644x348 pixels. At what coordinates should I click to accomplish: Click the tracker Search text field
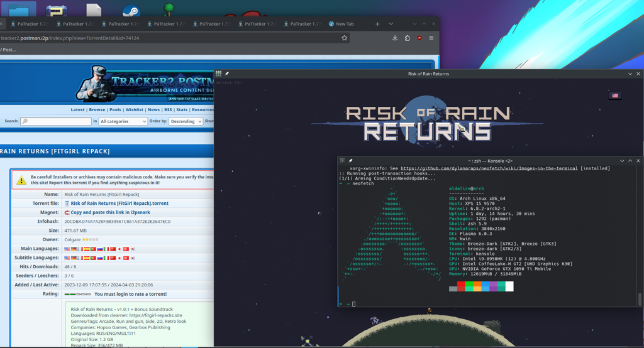(56, 121)
